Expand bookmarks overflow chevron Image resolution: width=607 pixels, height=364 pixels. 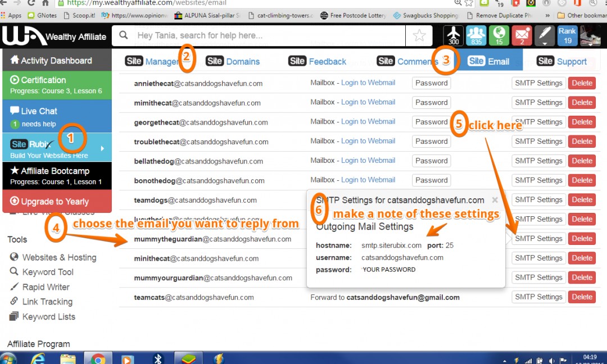click(x=547, y=16)
